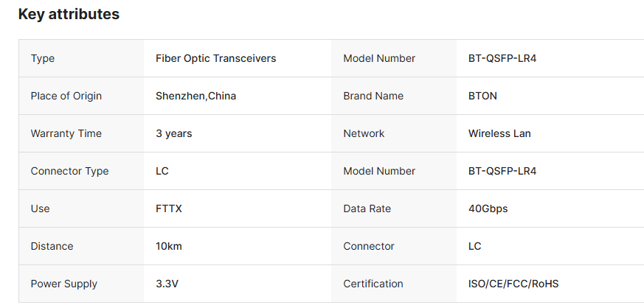Click the Warranty Time label
Screen dimensions: 644x305
(66, 133)
